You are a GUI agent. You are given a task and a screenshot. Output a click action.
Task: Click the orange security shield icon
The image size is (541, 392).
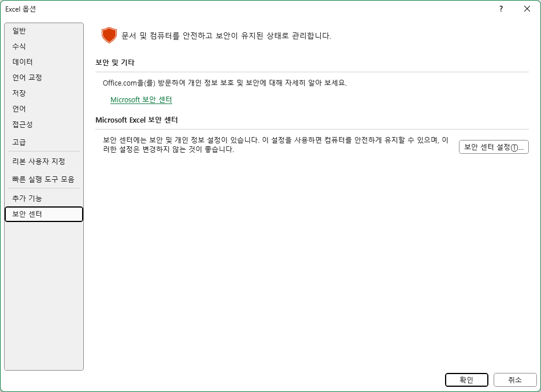(x=109, y=35)
